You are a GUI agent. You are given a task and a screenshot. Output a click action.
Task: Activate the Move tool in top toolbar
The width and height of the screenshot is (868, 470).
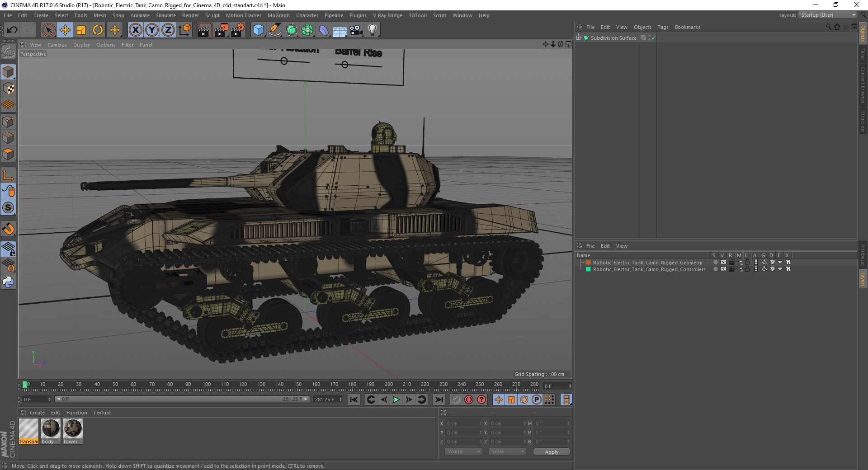coord(65,30)
